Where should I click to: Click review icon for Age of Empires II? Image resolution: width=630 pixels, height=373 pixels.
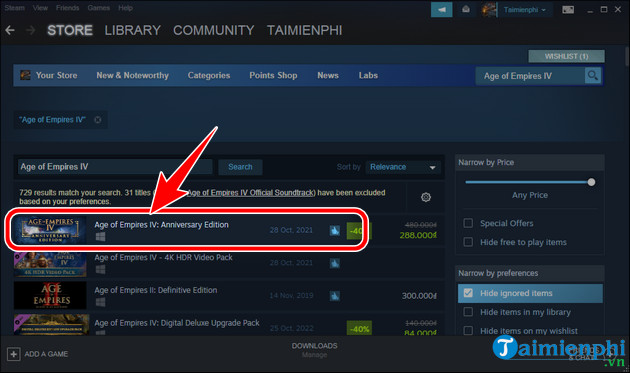[x=335, y=296]
